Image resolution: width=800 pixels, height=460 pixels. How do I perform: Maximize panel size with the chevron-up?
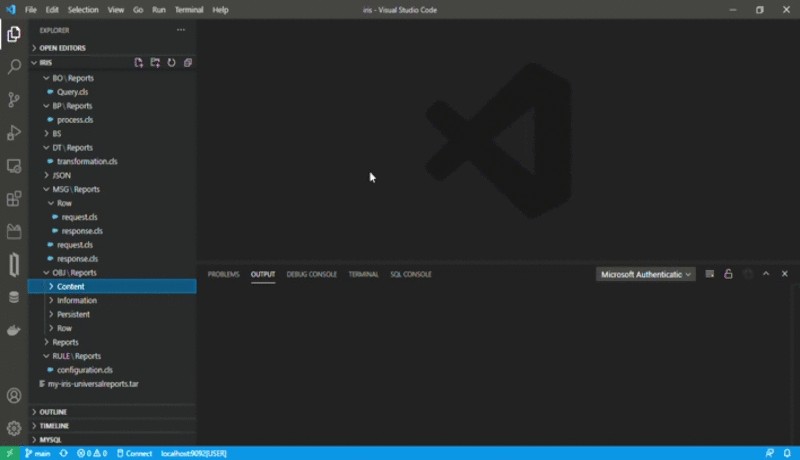click(x=766, y=274)
